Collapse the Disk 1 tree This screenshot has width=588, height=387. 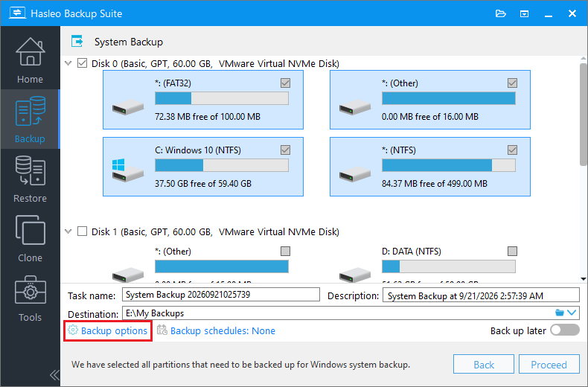click(68, 231)
